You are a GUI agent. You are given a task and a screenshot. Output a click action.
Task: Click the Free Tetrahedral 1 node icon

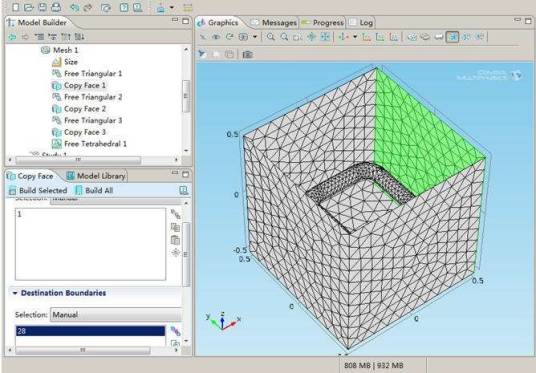56,144
